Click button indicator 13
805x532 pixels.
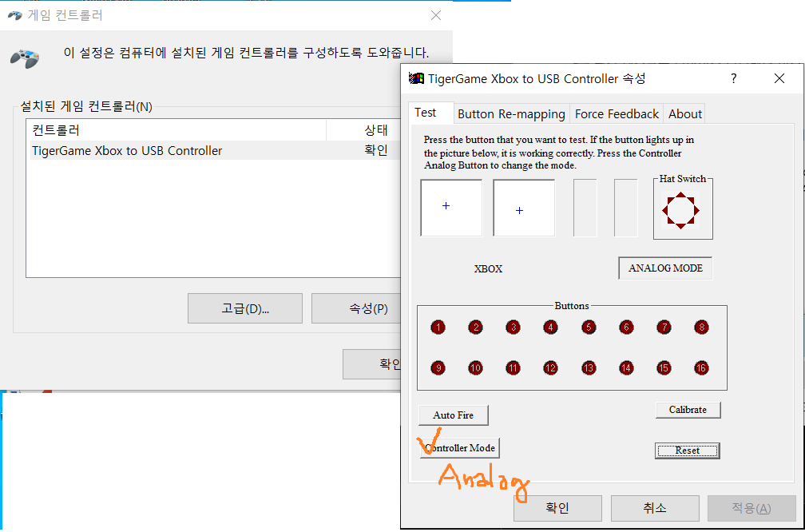(589, 367)
